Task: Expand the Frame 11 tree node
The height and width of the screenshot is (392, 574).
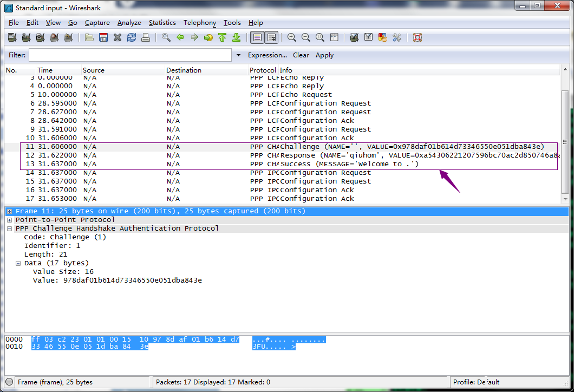Action: (x=10, y=211)
